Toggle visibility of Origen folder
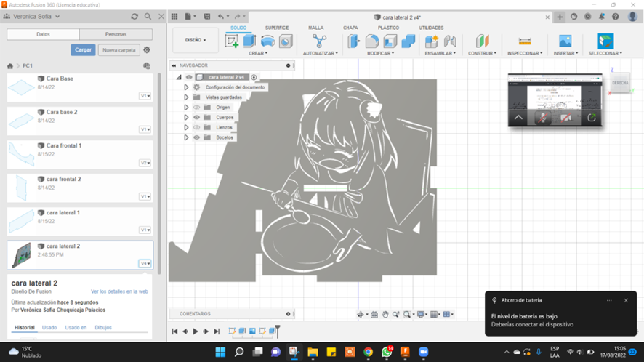Image resolution: width=644 pixels, height=362 pixels. pyautogui.click(x=197, y=108)
